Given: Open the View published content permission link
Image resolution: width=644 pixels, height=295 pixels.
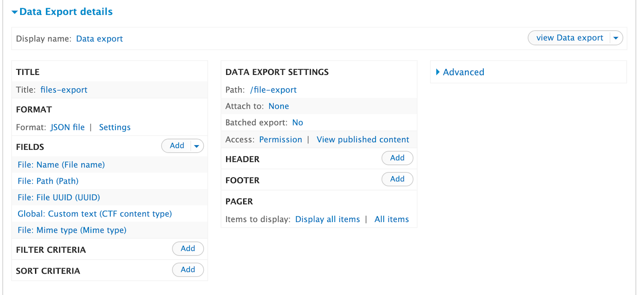Looking at the screenshot, I should point(363,139).
